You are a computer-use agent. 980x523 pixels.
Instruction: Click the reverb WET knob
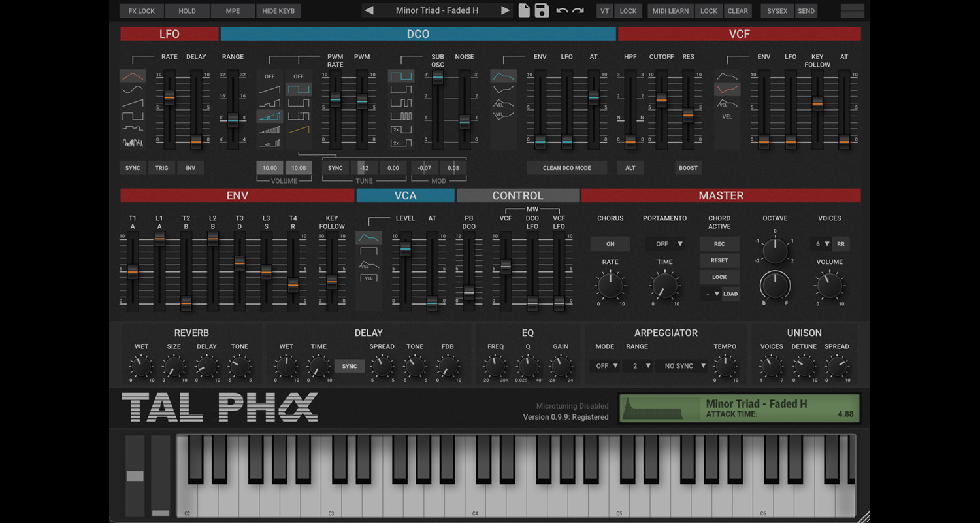(x=141, y=367)
